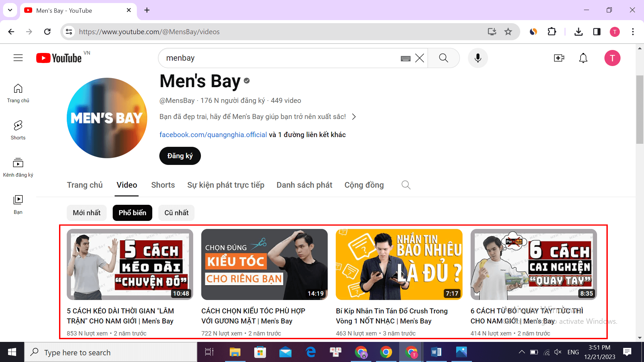
Task: Sort videos by Cũ nhất
Action: pos(176,213)
